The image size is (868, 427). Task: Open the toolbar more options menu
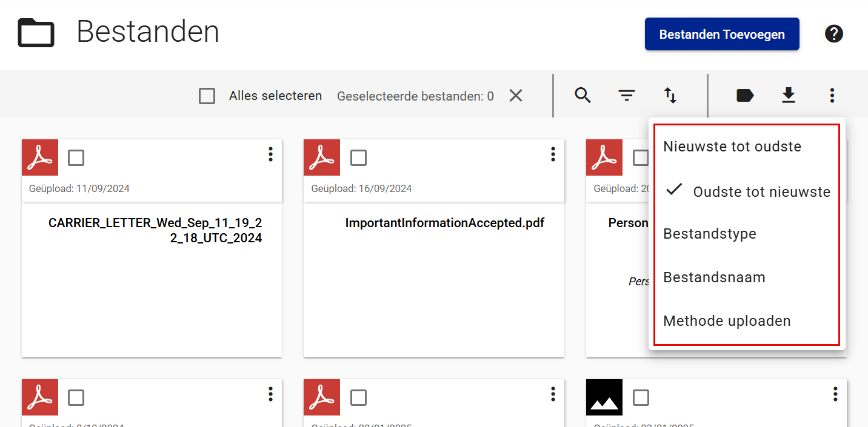click(832, 95)
